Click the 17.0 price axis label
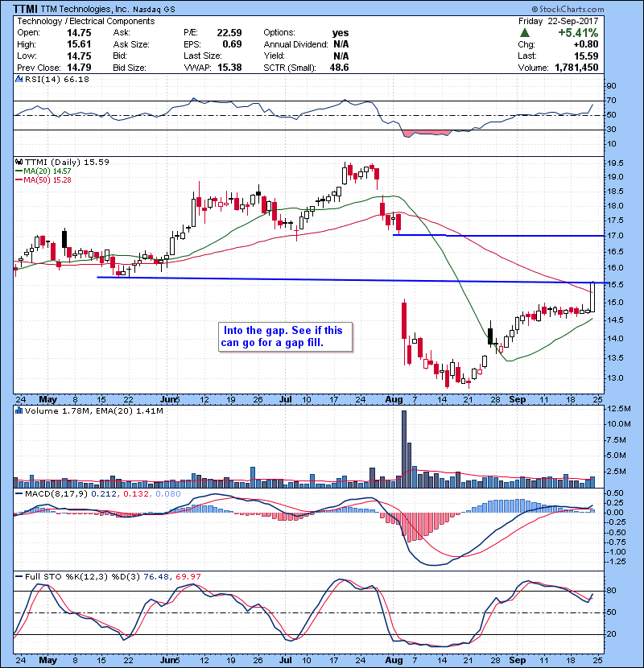 click(x=615, y=236)
